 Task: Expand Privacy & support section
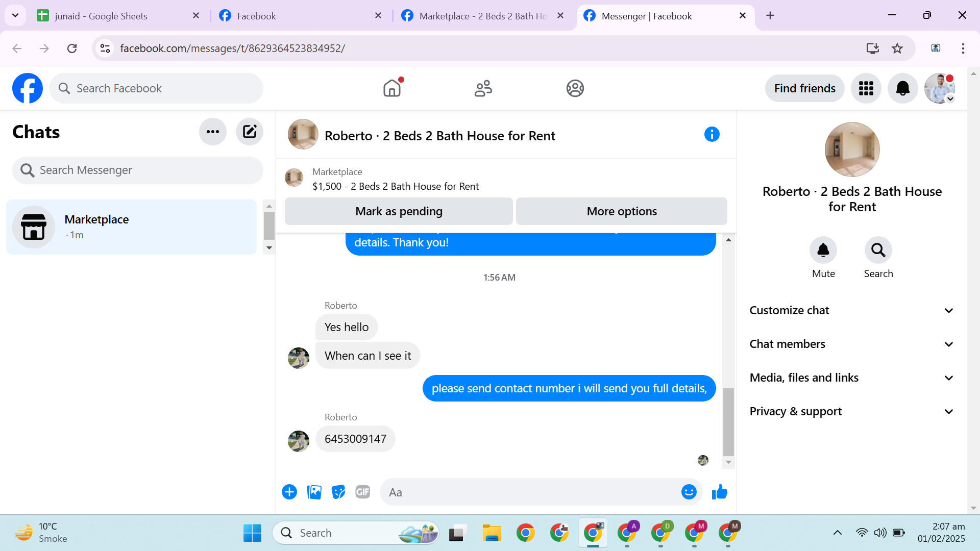coord(851,411)
